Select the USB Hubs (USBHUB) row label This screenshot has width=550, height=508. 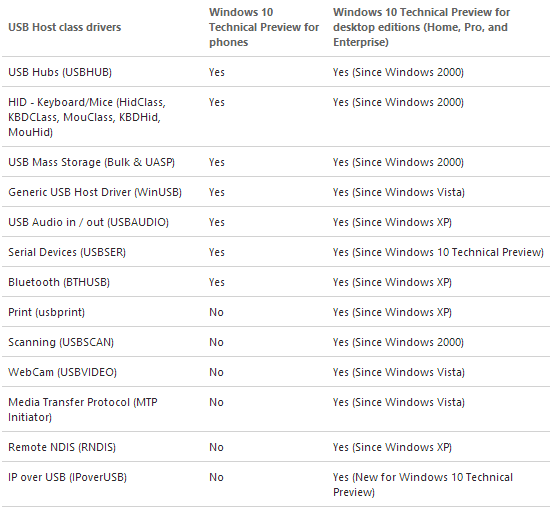point(60,72)
